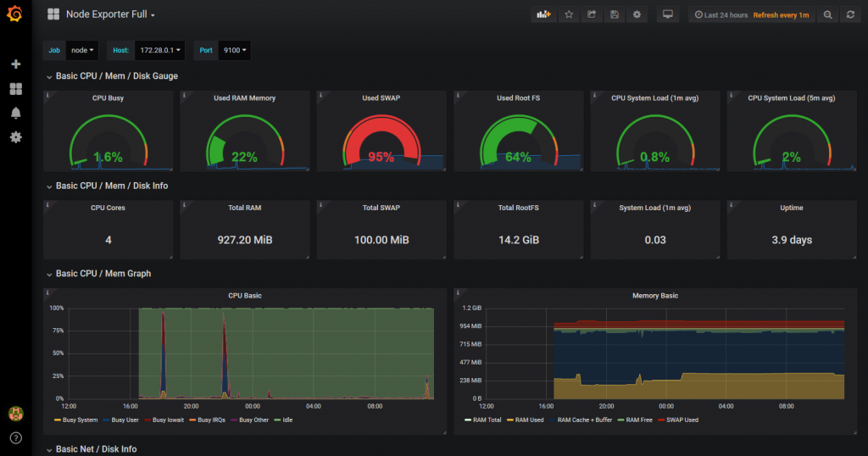The width and height of the screenshot is (868, 456).
Task: Open the Grafana home logo
Action: (x=15, y=14)
